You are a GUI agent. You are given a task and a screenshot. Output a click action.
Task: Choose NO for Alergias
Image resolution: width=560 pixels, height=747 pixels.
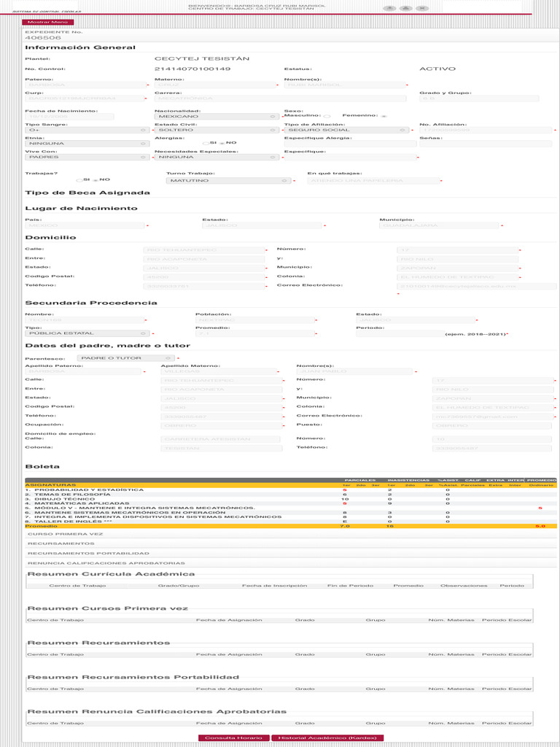pyautogui.click(x=222, y=142)
